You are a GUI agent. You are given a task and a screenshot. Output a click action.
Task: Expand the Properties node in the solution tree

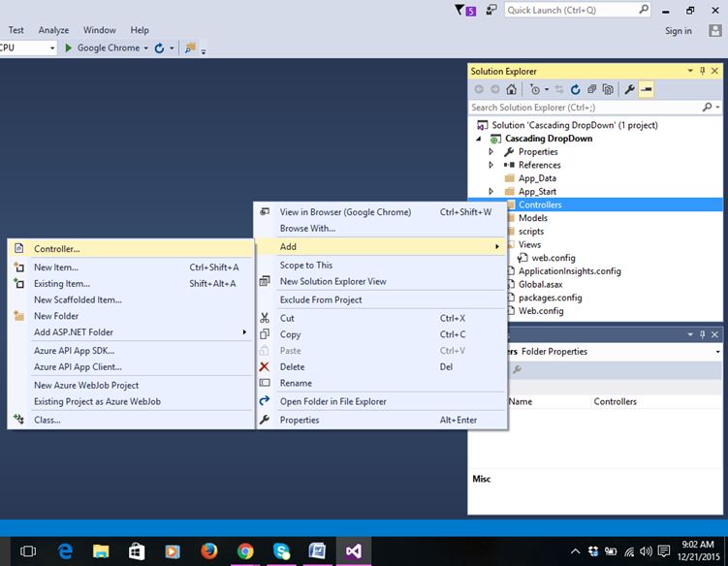491,152
